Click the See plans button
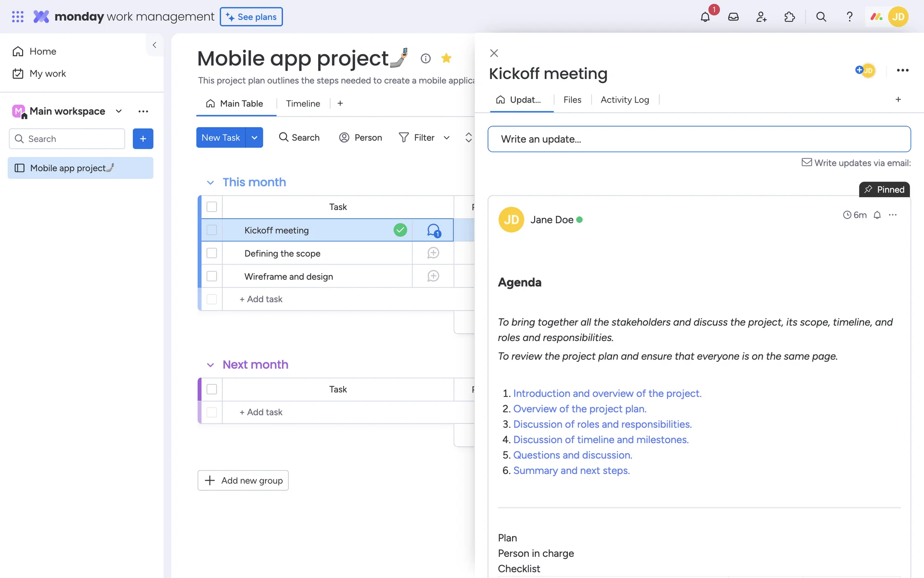The height and width of the screenshot is (578, 924). coord(251,17)
